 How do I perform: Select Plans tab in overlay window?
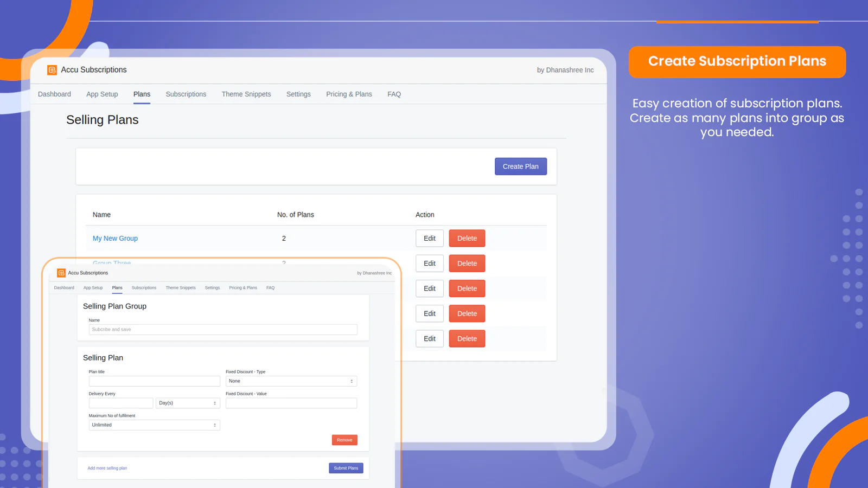click(x=117, y=288)
